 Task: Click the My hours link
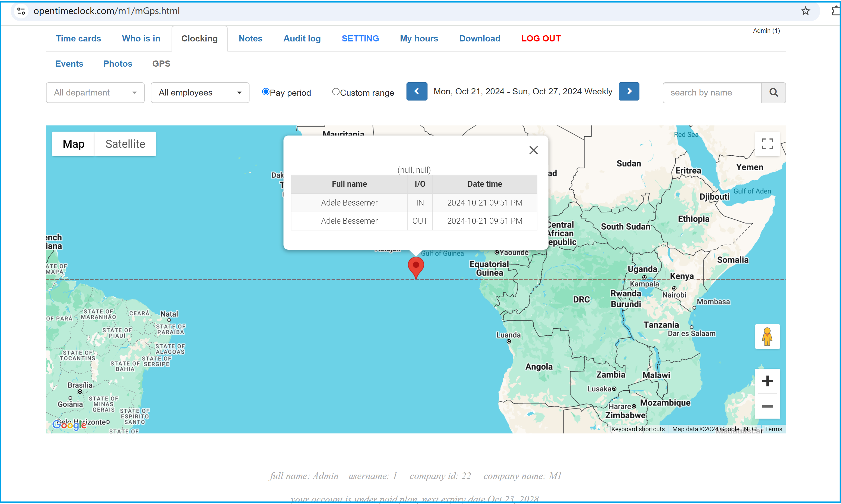419,38
